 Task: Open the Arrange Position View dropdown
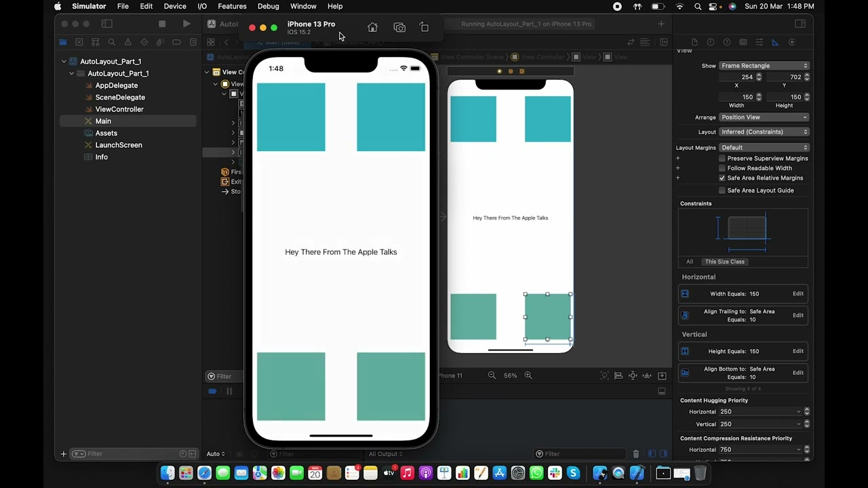click(x=764, y=117)
